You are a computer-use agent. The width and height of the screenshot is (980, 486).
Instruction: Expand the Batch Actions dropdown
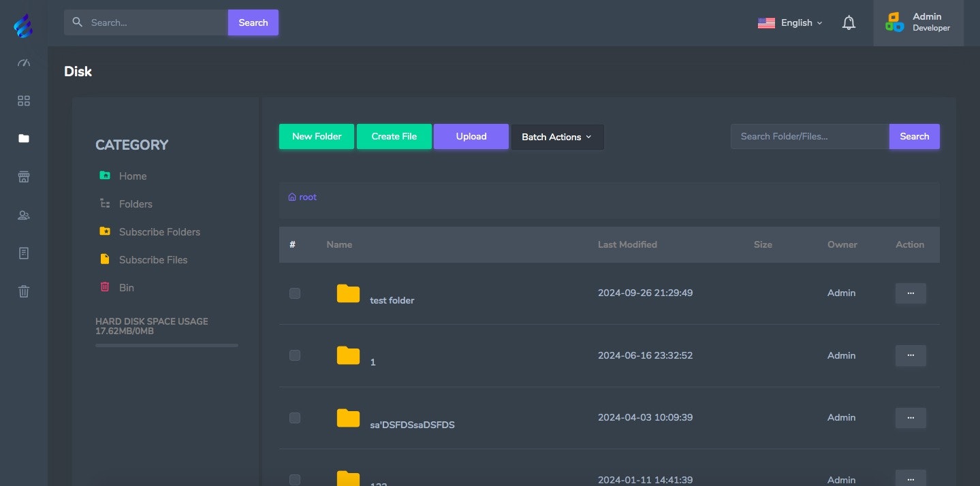[557, 137]
